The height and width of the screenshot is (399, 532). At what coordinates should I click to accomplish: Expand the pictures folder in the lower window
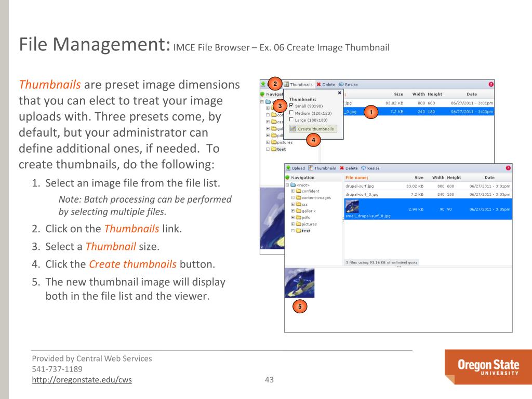(x=293, y=224)
